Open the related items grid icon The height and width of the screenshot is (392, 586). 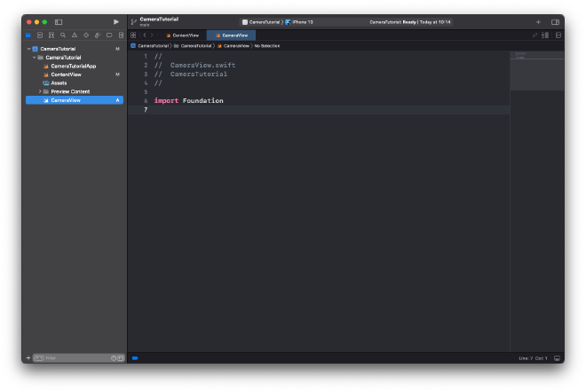pos(133,35)
